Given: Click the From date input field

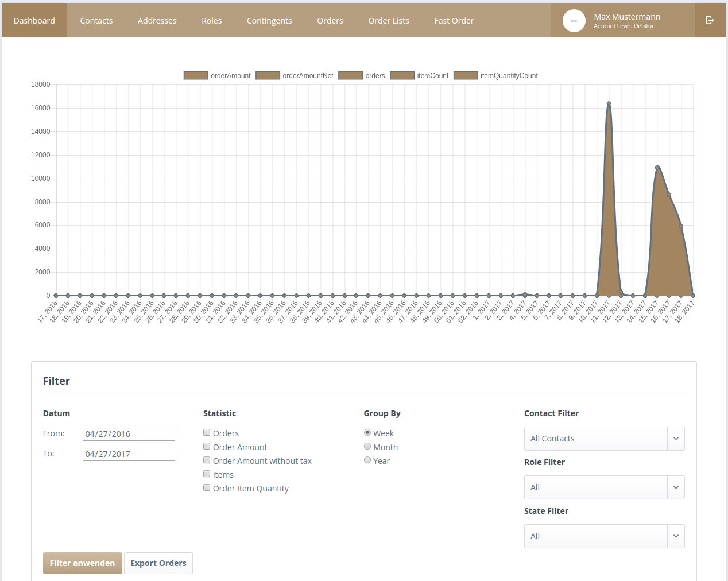Looking at the screenshot, I should coord(129,434).
